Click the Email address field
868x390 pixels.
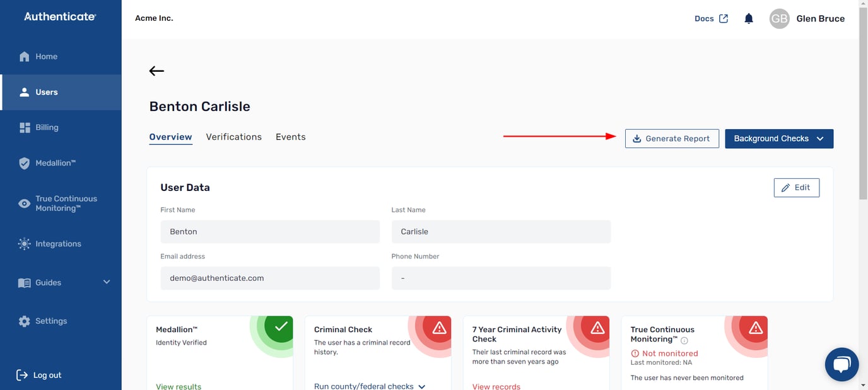tap(270, 278)
